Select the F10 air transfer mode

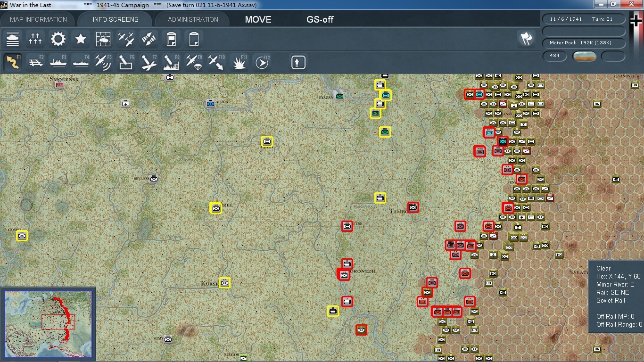tap(216, 62)
